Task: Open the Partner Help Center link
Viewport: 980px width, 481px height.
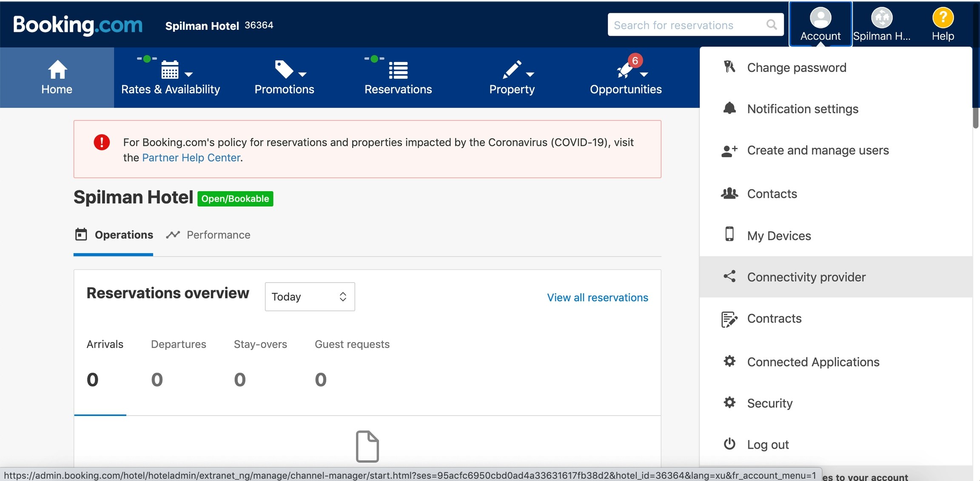Action: click(x=191, y=157)
